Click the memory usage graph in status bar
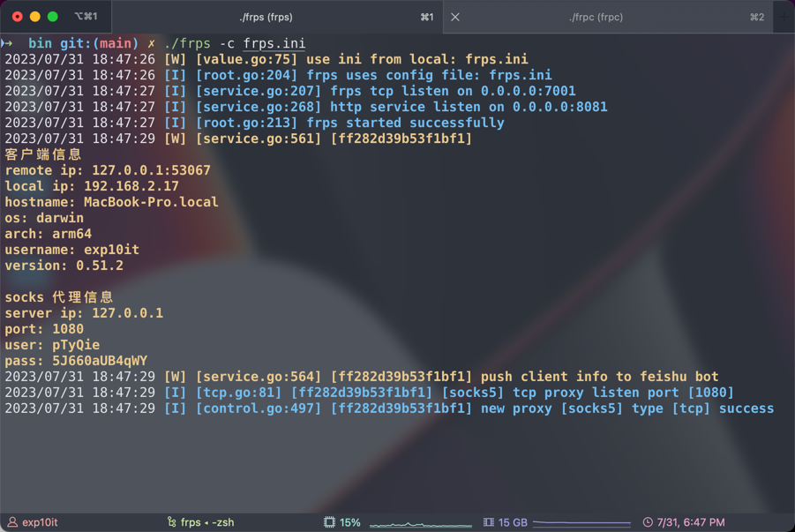 tap(581, 522)
